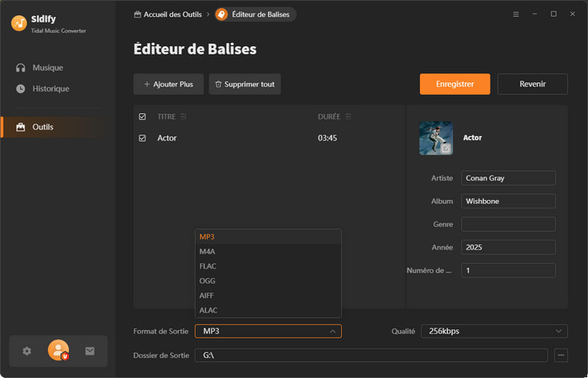Open the mail envelope icon

90,351
